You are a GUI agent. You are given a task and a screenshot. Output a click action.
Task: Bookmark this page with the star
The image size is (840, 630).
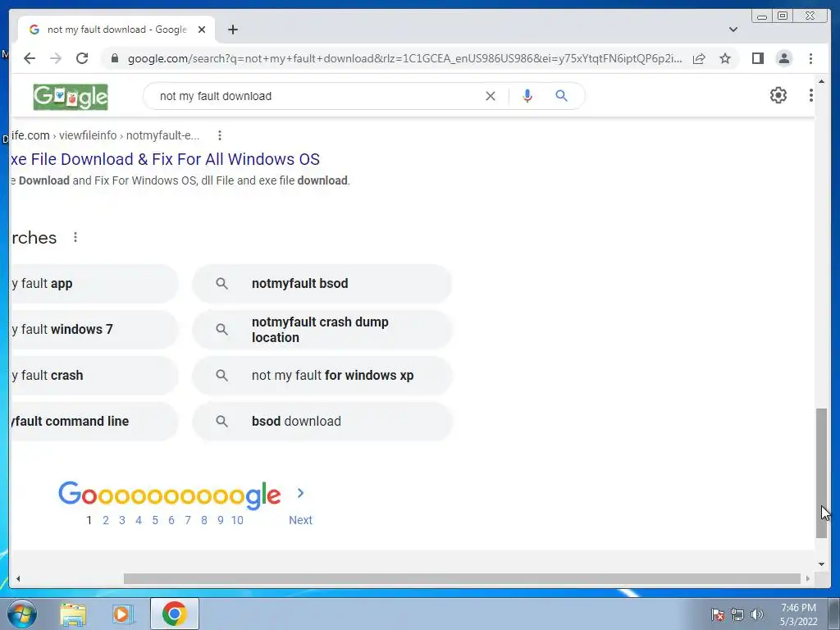pos(725,58)
